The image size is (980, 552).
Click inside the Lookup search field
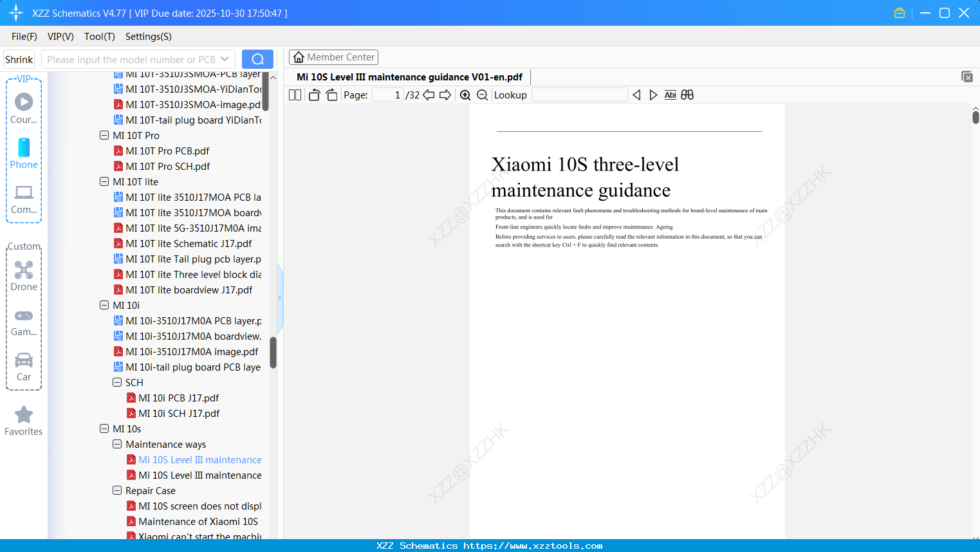tap(579, 95)
